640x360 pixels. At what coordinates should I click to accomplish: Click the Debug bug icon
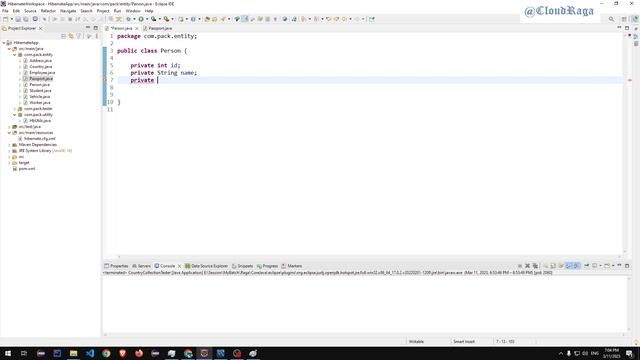click(x=129, y=19)
